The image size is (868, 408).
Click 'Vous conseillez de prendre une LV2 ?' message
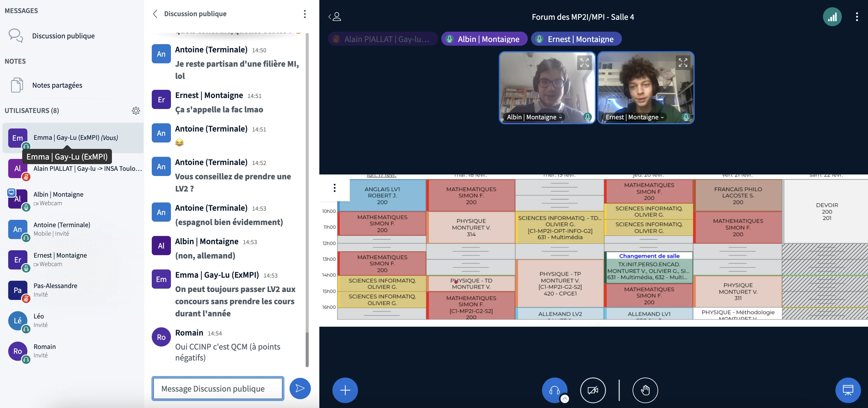[x=233, y=183]
